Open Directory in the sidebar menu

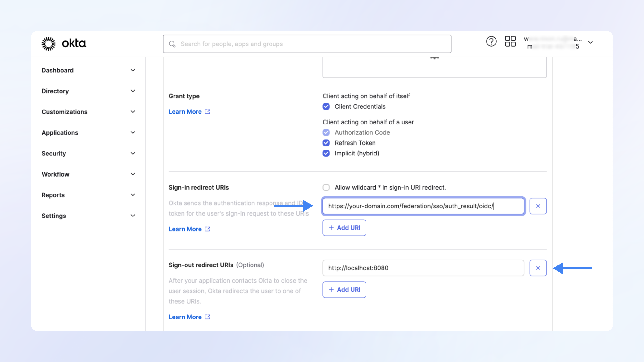55,91
